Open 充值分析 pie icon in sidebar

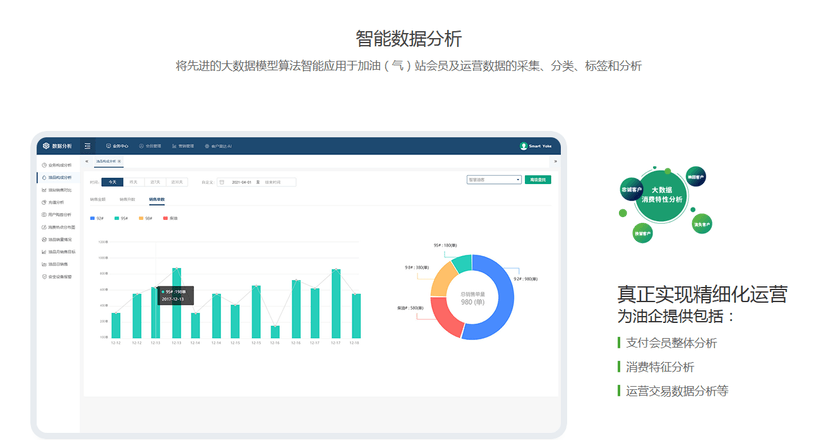pos(44,202)
